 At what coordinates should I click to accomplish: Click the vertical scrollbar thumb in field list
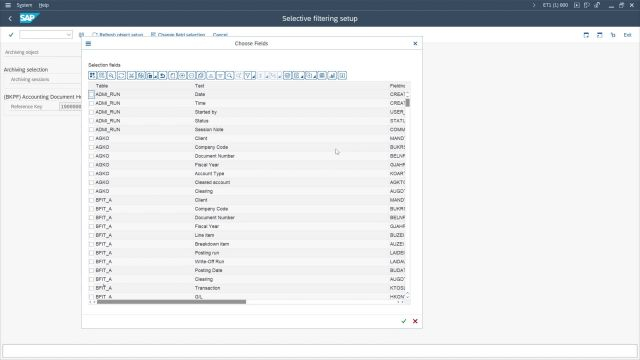407,103
